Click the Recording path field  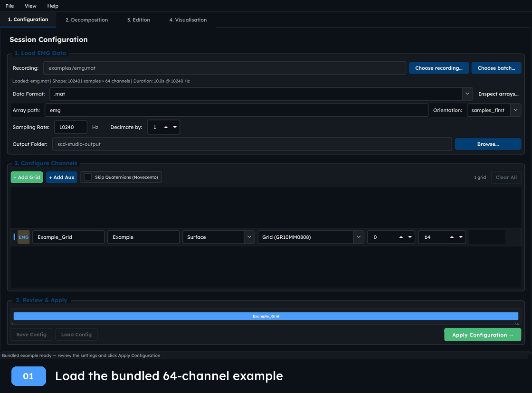point(225,68)
